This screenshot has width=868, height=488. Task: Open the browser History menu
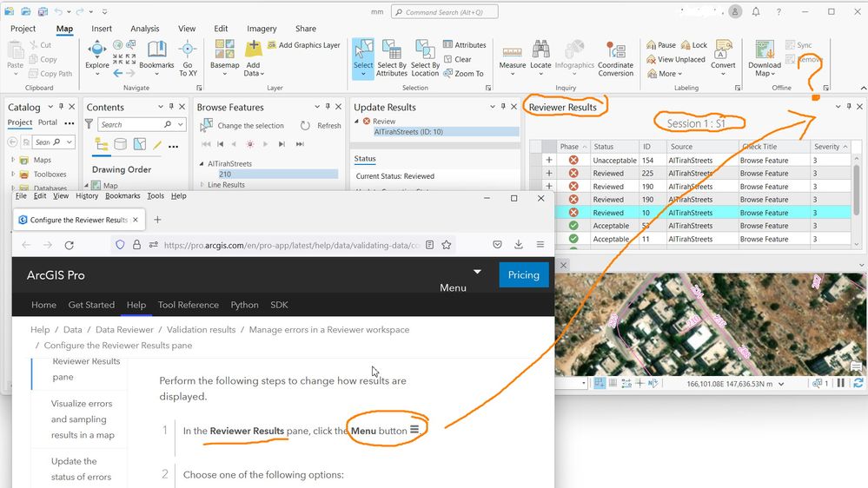87,196
